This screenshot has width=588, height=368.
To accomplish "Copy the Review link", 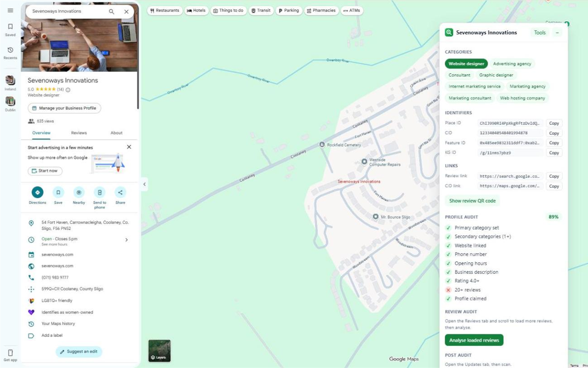I will 554,176.
